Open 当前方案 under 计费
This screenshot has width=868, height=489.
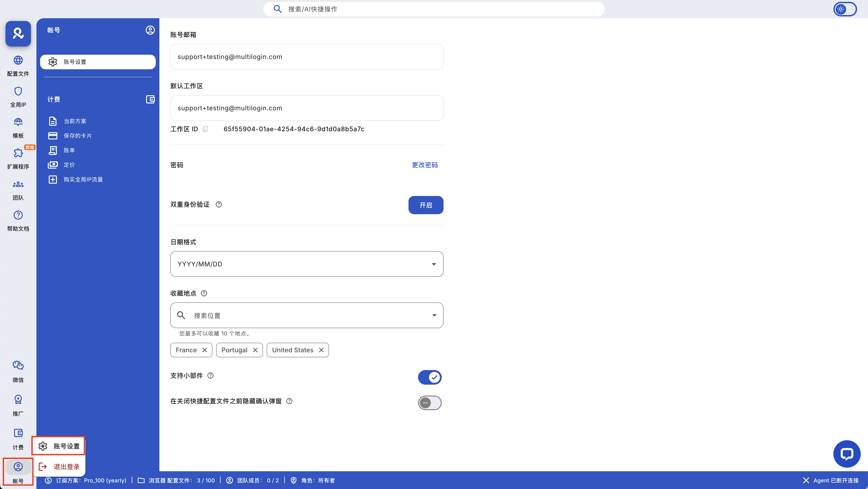68,121
